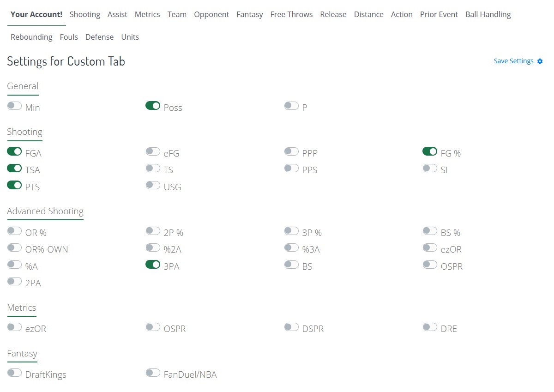Enable the USG toggle
The height and width of the screenshot is (392, 554).
click(153, 185)
